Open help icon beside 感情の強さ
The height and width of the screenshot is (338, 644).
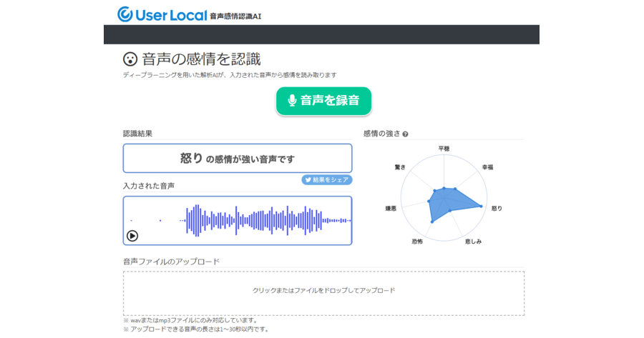(x=406, y=134)
